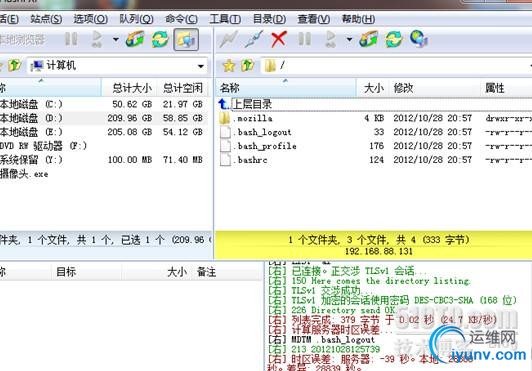Click the .bash_profile file icon
The width and height of the screenshot is (532, 371).
(x=225, y=146)
